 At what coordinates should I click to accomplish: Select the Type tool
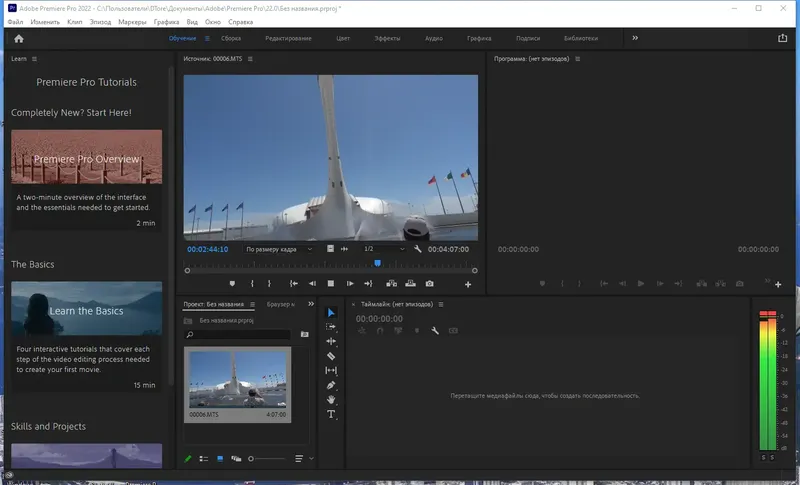pyautogui.click(x=332, y=414)
